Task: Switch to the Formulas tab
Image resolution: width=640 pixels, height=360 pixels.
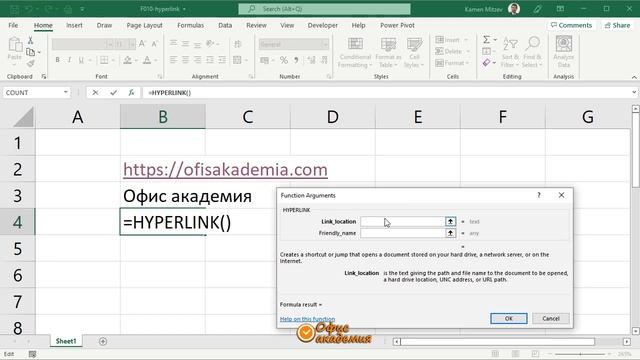Action: [191, 25]
